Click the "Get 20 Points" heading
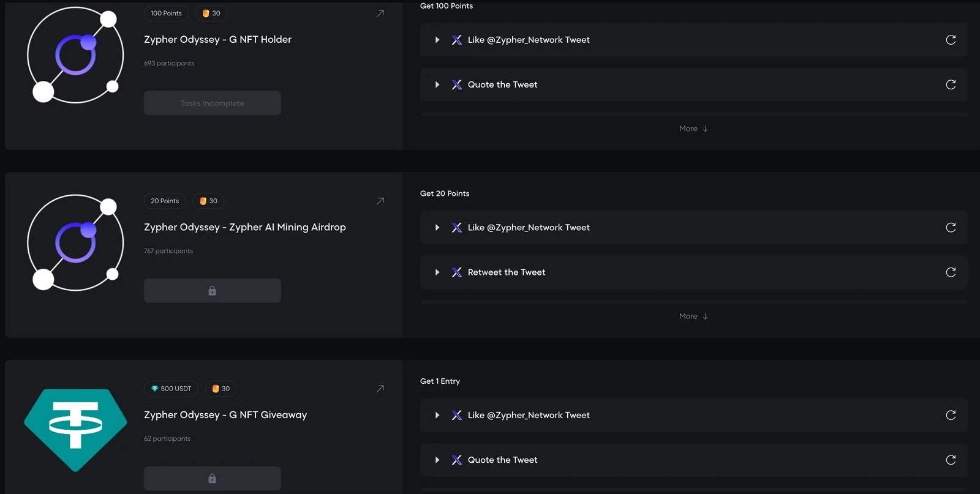The width and height of the screenshot is (980, 494). 445,193
